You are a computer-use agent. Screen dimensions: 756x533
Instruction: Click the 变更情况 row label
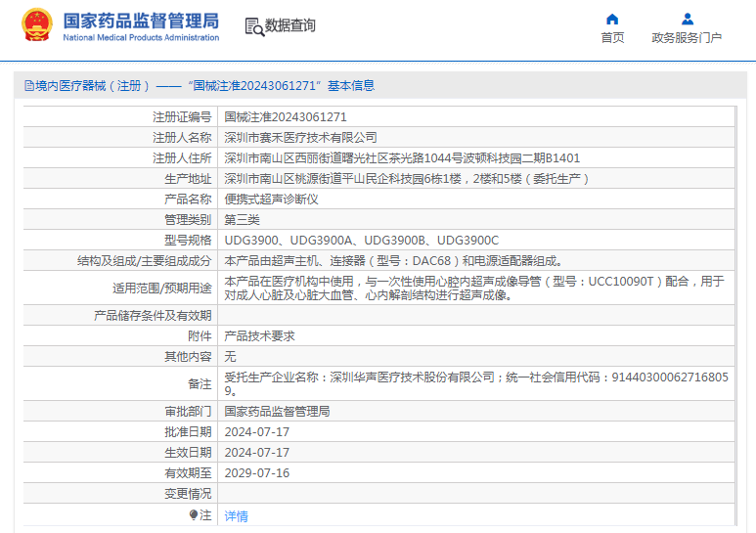[x=188, y=494]
